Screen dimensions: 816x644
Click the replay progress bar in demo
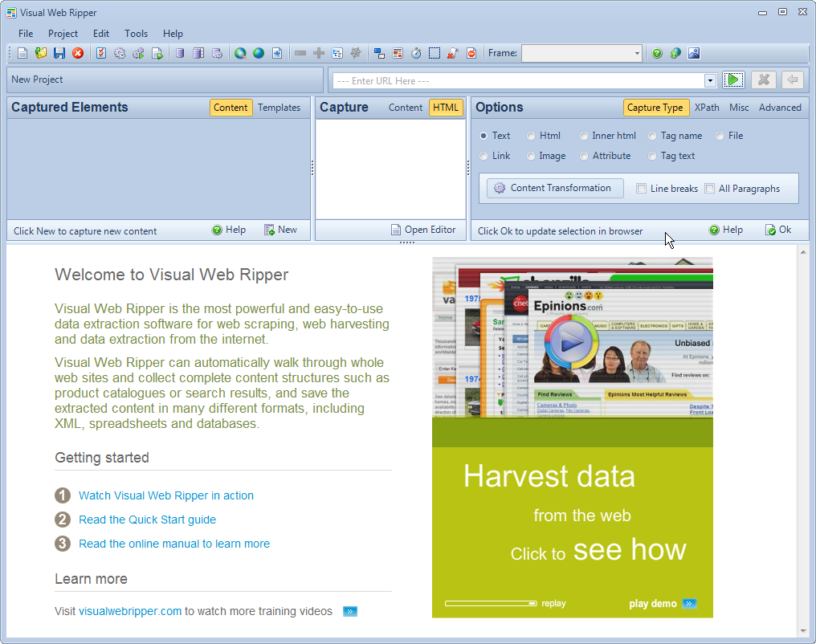tap(491, 603)
